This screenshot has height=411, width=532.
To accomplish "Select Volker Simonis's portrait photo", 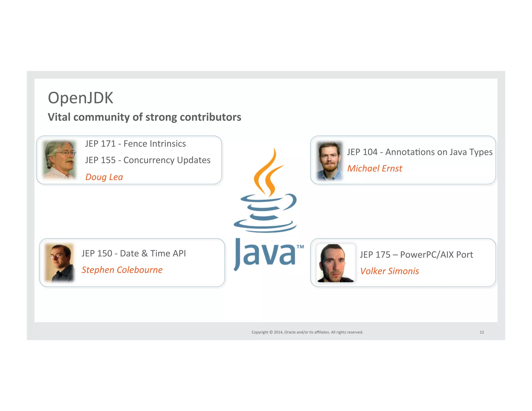I will tap(335, 263).
